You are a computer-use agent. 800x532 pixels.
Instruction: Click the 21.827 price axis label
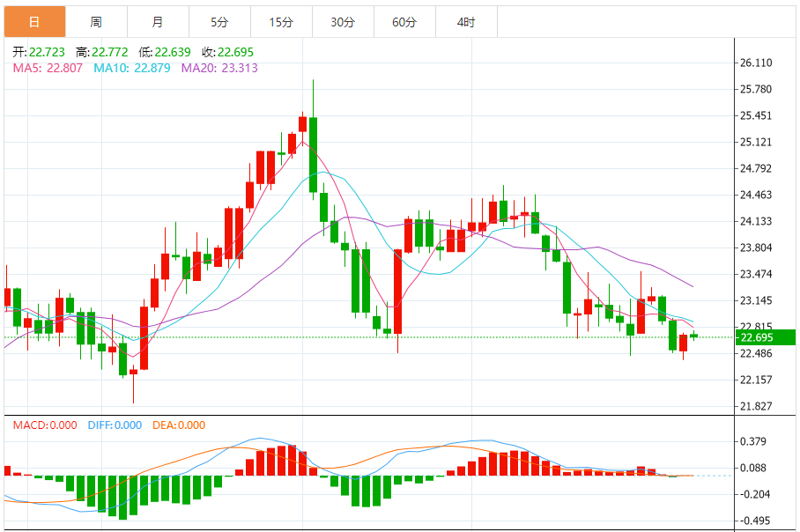(756, 407)
